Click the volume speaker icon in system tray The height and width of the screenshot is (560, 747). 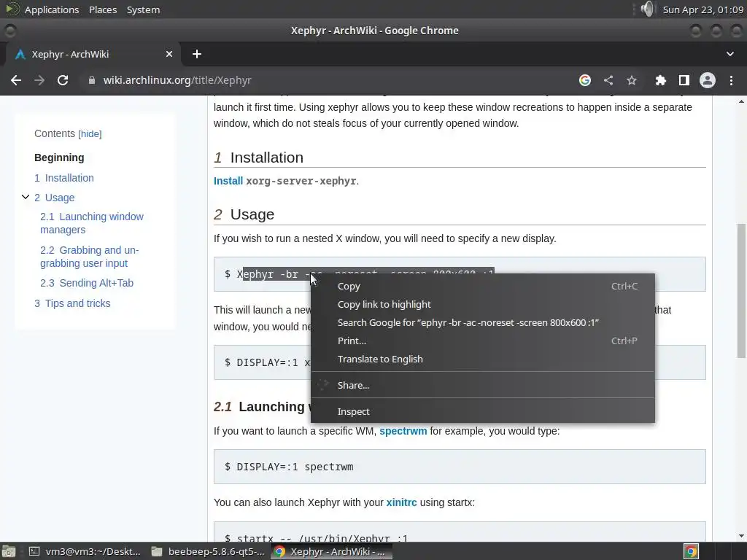pyautogui.click(x=648, y=9)
